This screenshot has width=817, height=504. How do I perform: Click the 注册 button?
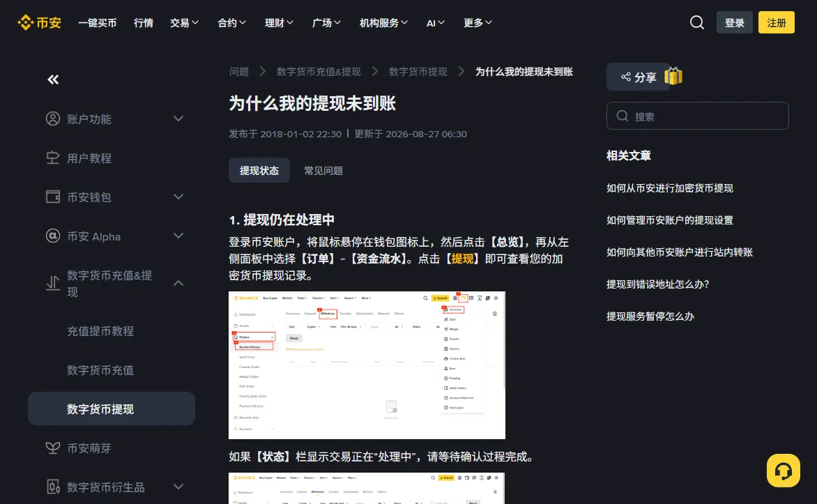777,22
